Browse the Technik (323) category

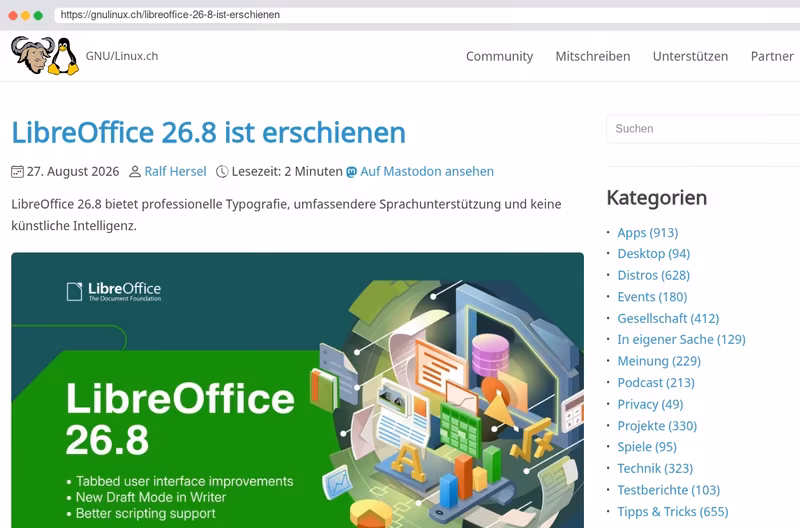click(655, 468)
